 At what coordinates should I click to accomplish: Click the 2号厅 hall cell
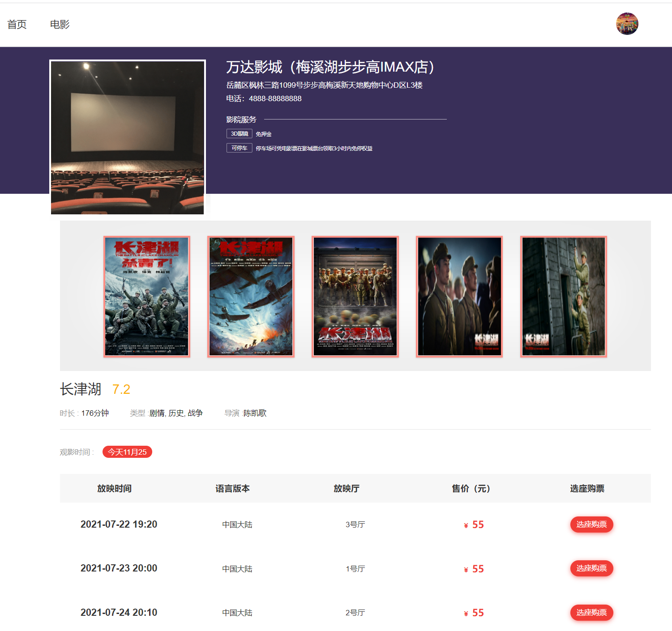click(355, 613)
